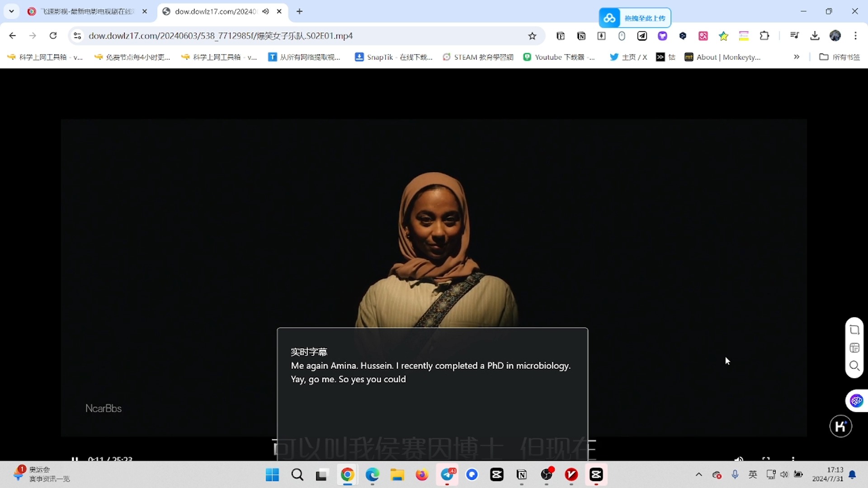
Task: Open the 估 bookmark
Action: (665, 57)
